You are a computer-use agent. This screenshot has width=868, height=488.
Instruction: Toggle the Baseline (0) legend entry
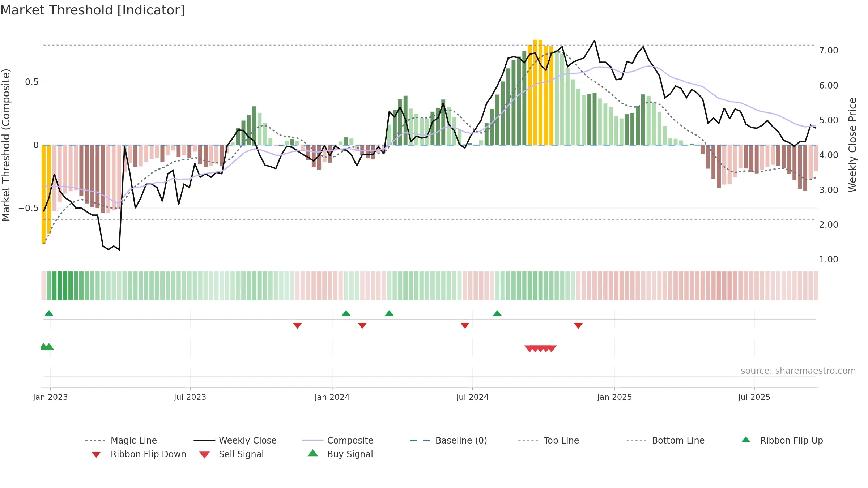(448, 440)
